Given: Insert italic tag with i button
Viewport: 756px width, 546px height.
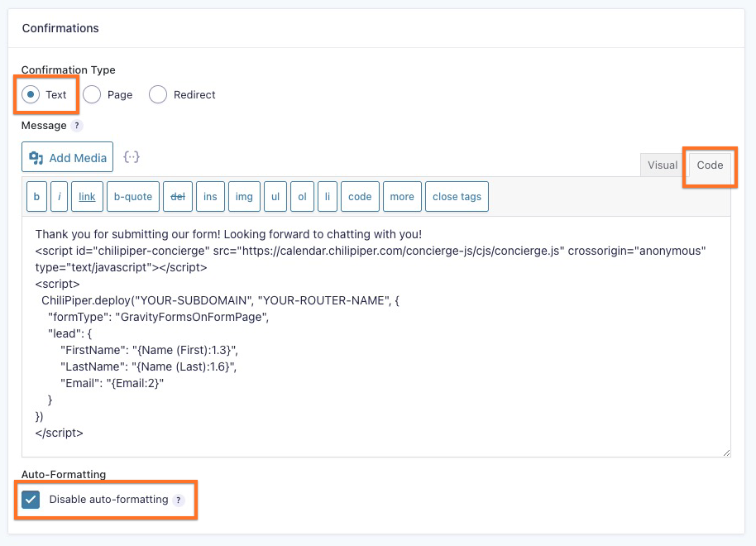Looking at the screenshot, I should click(60, 197).
